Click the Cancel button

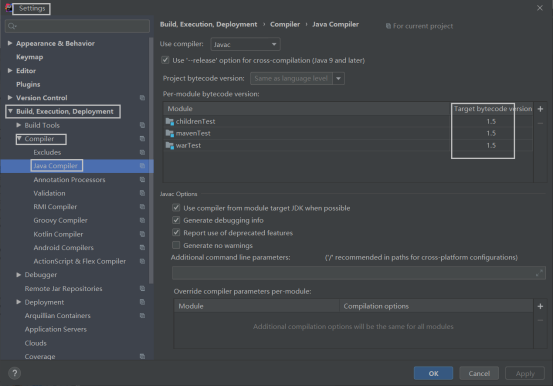tap(479, 373)
